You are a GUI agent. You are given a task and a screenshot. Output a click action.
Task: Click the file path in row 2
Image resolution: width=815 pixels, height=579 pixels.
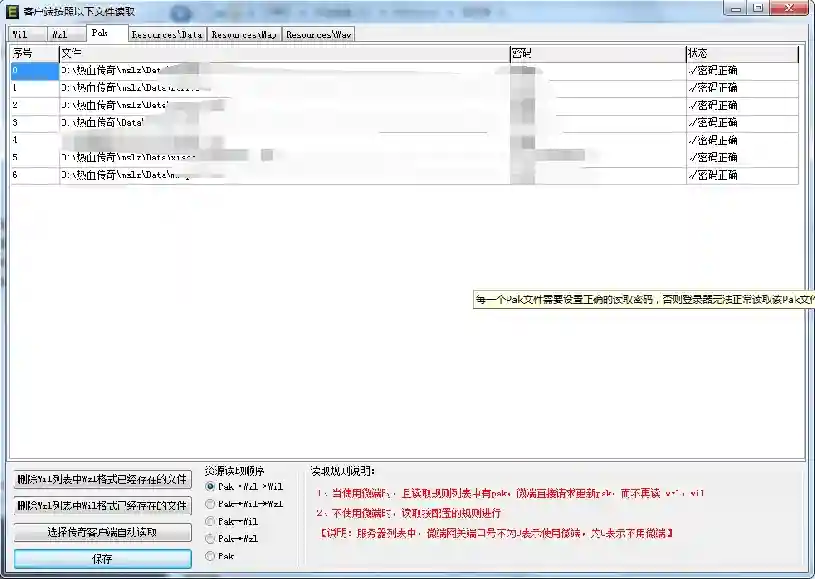pyautogui.click(x=113, y=106)
